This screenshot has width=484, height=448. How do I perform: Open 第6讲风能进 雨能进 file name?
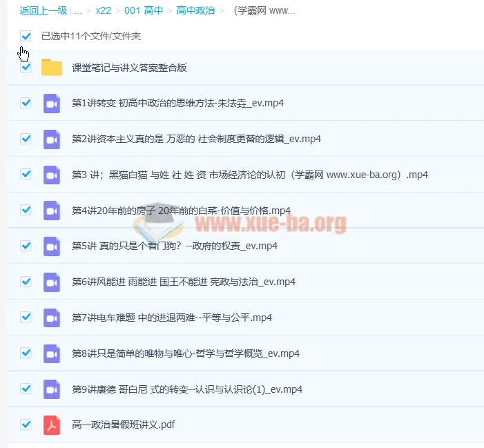184,282
